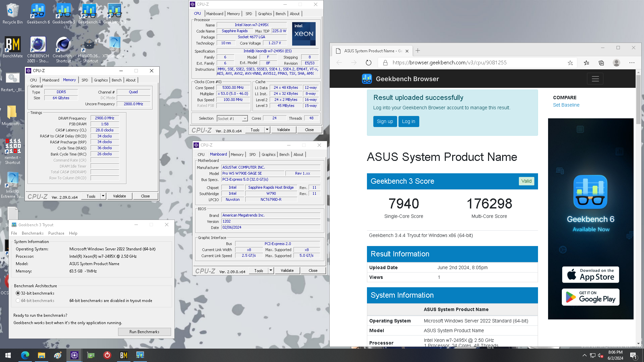Open ramtest shortcut on desktop
This screenshot has width=644, height=362.
click(13, 151)
